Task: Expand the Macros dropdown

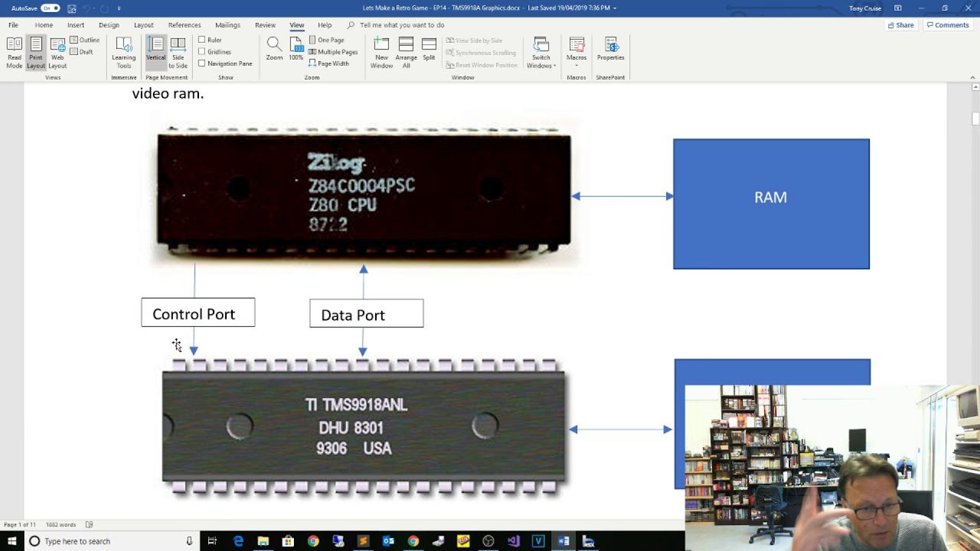Action: [x=576, y=51]
